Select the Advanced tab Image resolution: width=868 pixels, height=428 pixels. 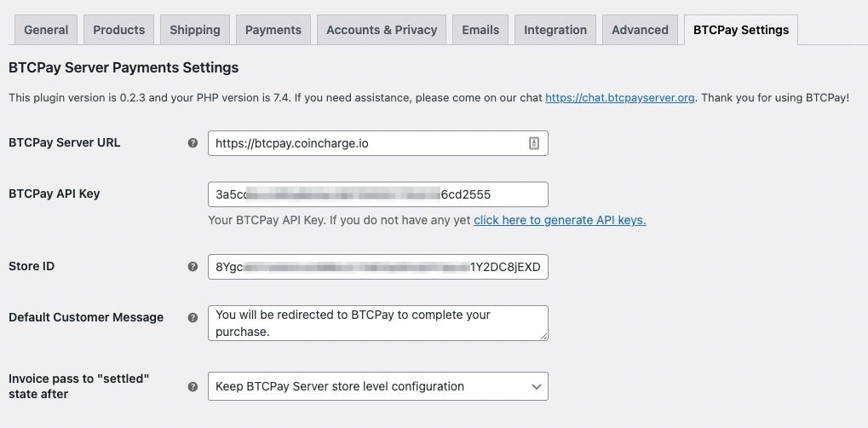(x=640, y=30)
